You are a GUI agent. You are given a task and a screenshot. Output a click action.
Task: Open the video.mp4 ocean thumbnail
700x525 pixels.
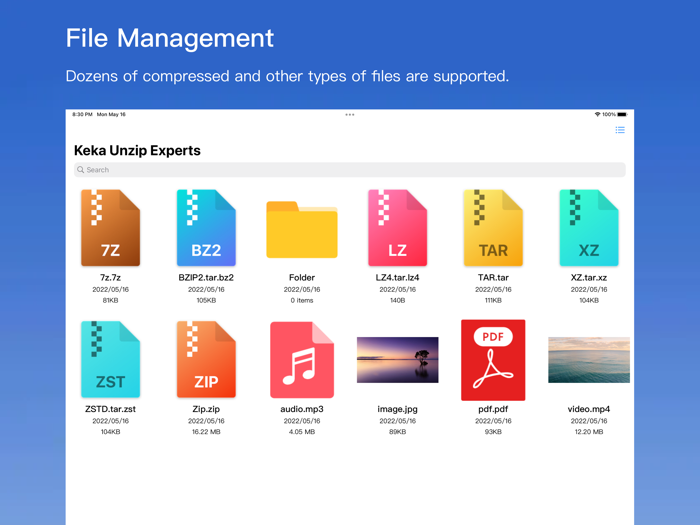(589, 360)
